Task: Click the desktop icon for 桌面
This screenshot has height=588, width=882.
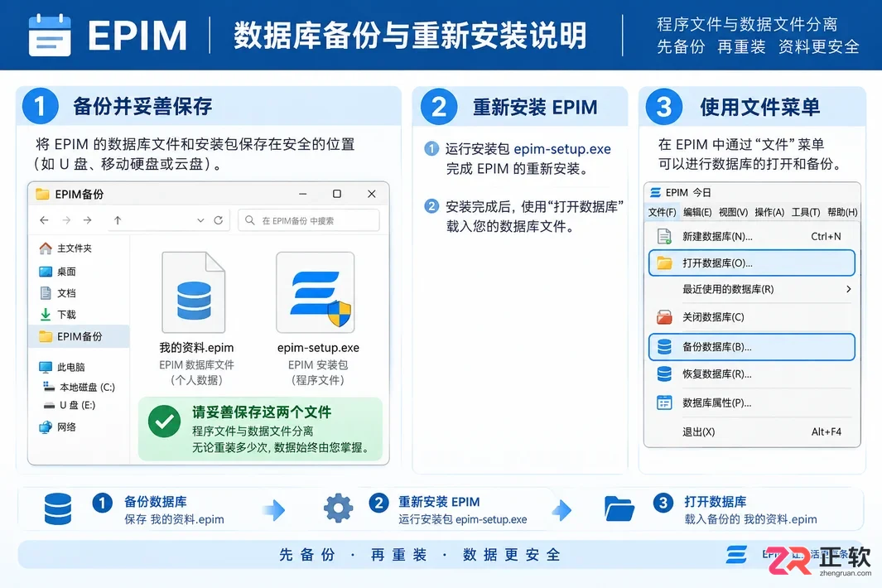Action: (x=46, y=272)
